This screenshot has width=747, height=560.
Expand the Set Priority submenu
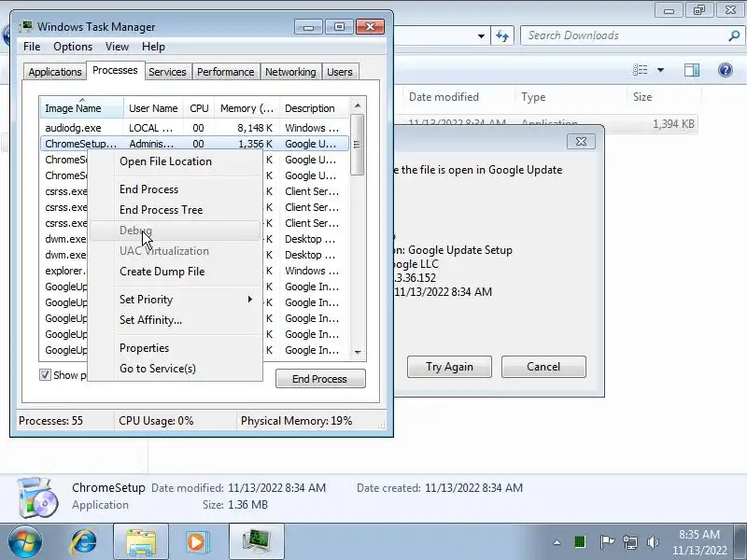(175, 300)
